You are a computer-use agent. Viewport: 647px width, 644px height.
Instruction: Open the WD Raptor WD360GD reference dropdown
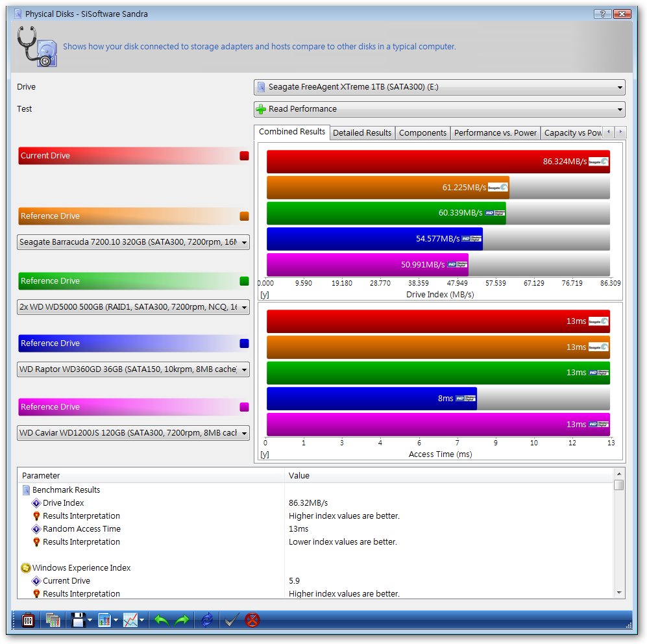[x=133, y=369]
